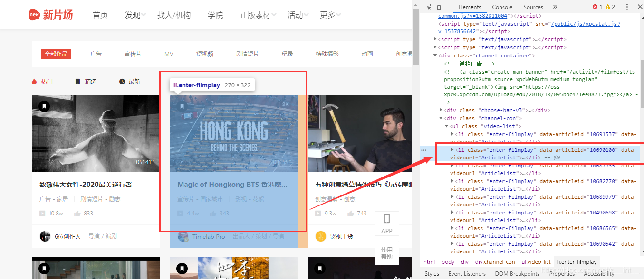Image resolution: width=644 pixels, height=279 pixels.
Task: Click the three dots beside selected li row
Action: point(423,150)
